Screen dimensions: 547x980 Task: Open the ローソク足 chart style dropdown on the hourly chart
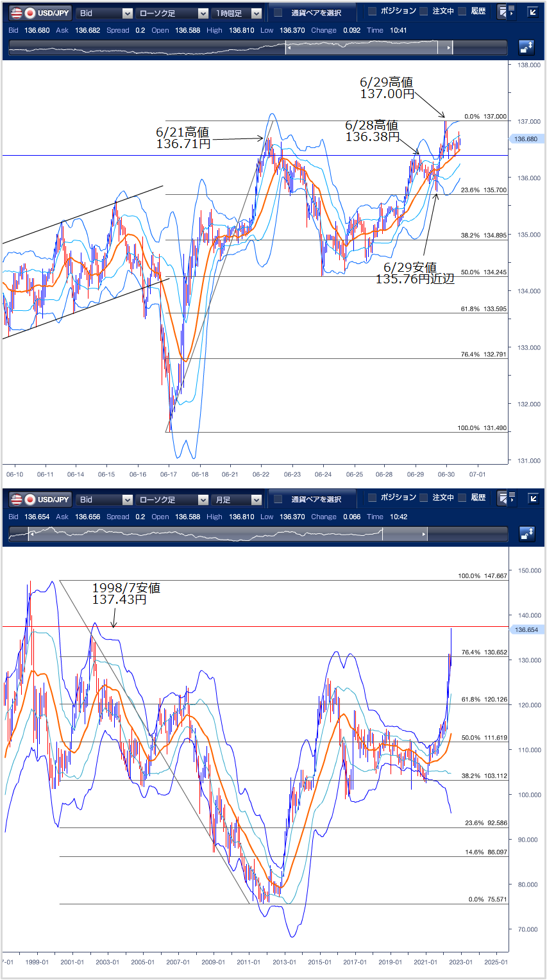172,13
